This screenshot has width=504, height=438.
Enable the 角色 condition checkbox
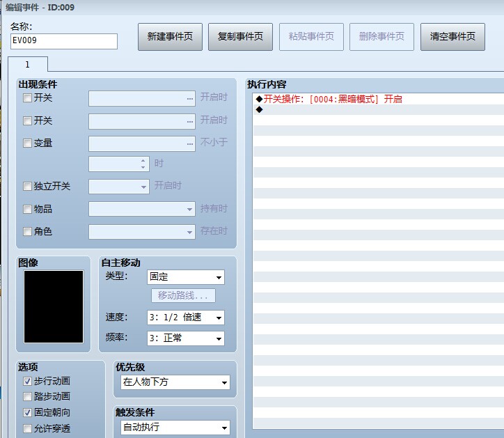[x=27, y=232]
